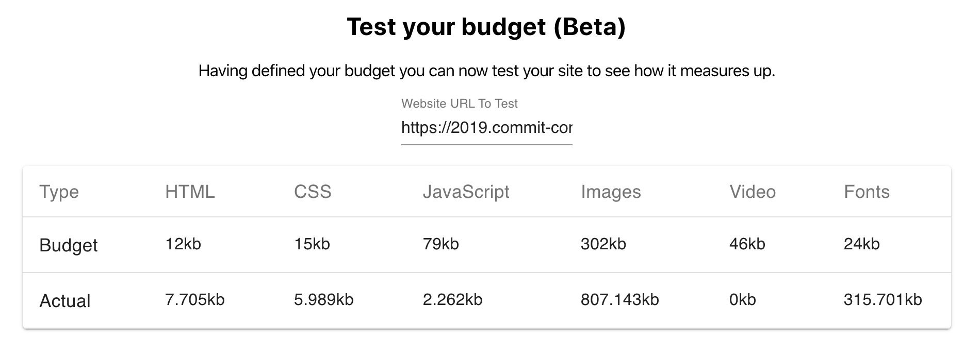980x340 pixels.
Task: Click the 315.701kb actual Fonts value
Action: 883,299
